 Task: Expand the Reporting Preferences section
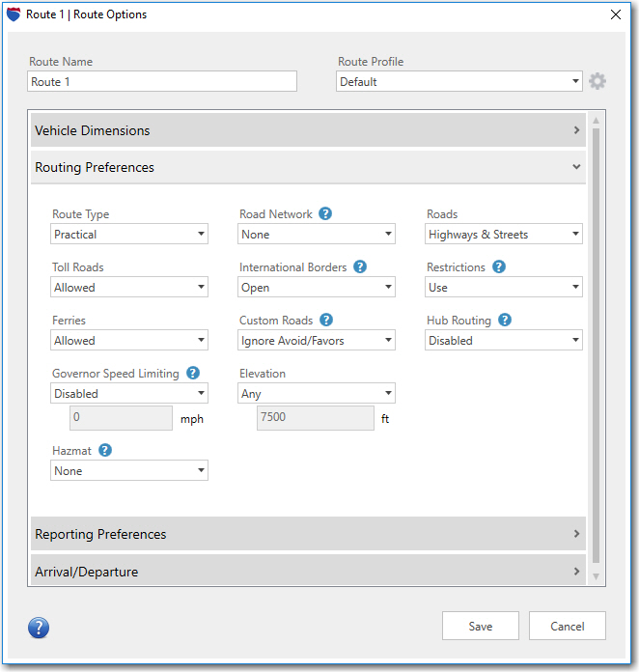[307, 534]
